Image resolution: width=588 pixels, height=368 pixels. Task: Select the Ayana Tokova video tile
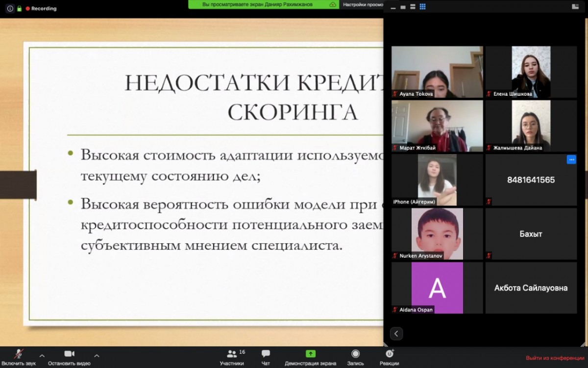[437, 72]
